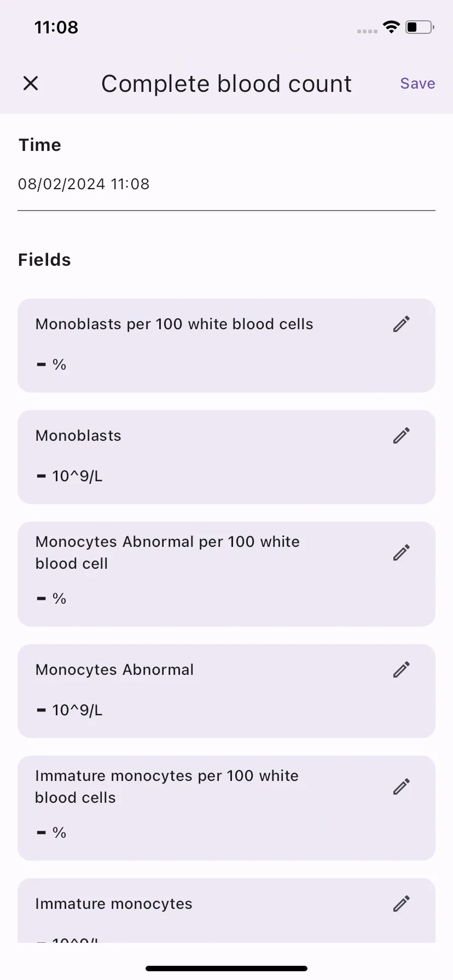Viewport: 453px width, 980px height.
Task: Edit Monocytes Abnormal per 100 white blood cell
Action: (x=402, y=553)
